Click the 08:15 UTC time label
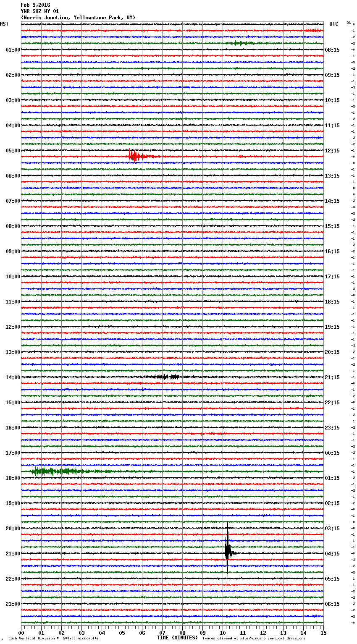 coord(332,50)
